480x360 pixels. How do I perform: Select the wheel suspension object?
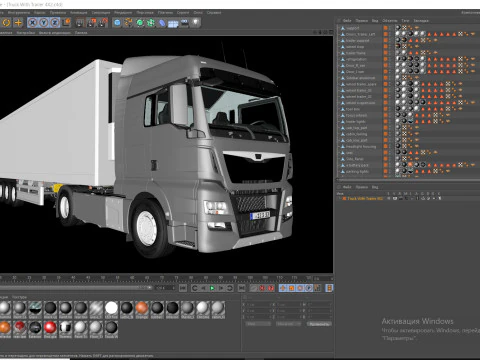point(360,103)
